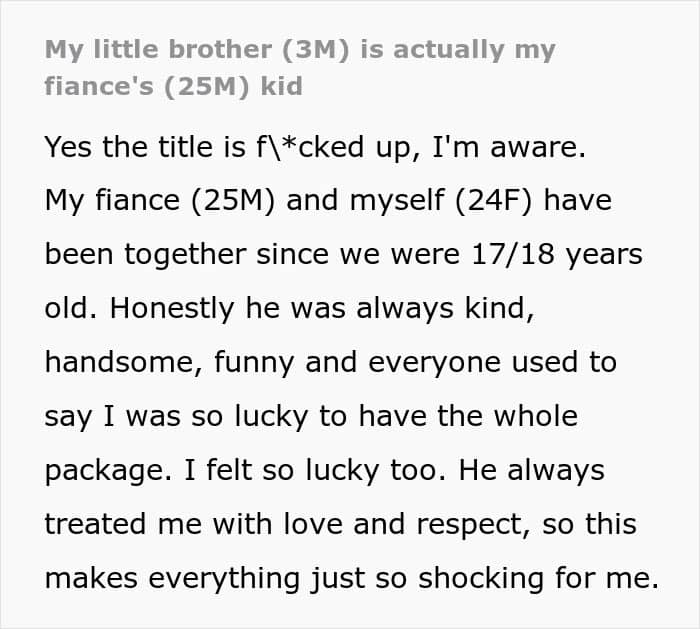Screen dimensions: 700x629
Task: Click the words "He always" ending the line
Action: click(532, 471)
